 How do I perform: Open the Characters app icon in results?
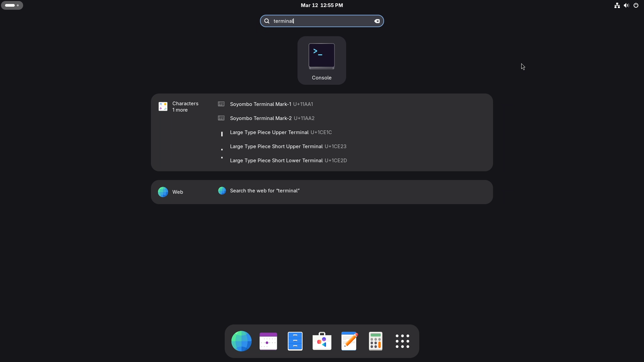point(163,106)
